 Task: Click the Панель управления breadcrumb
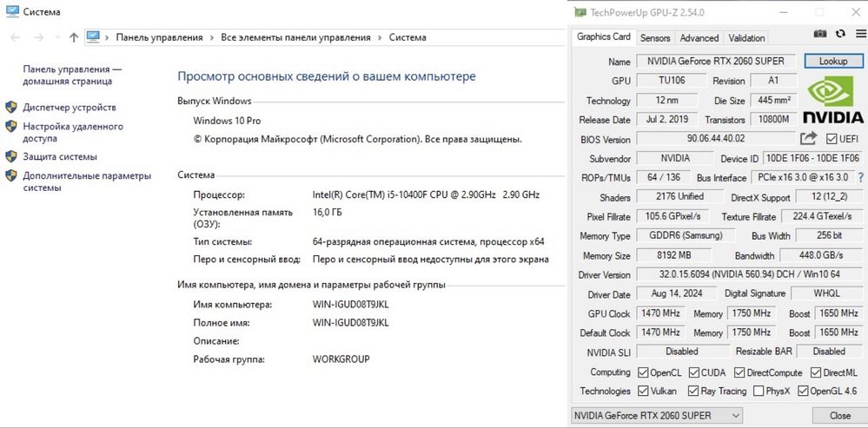point(159,37)
